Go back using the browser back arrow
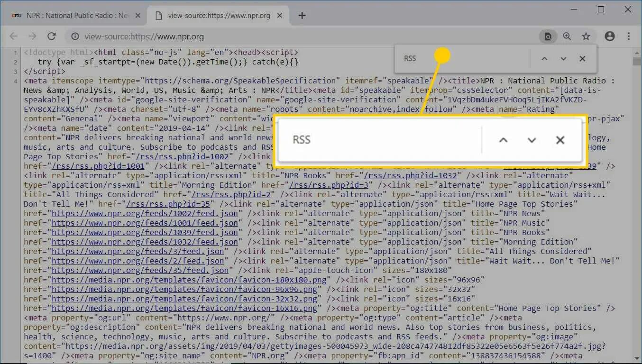This screenshot has width=642, height=364. click(x=13, y=36)
